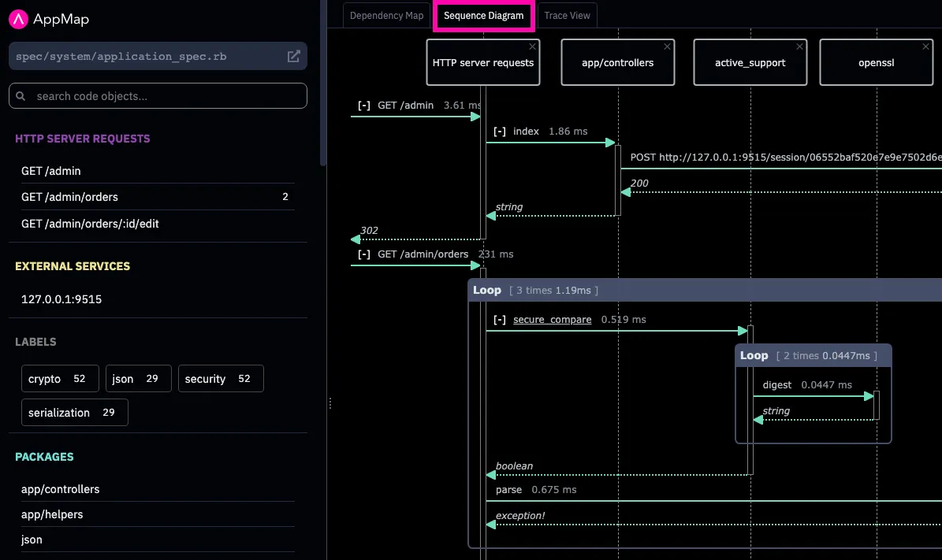This screenshot has height=560, width=942.
Task: Select app/controllers package in sidebar
Action: (x=158, y=489)
